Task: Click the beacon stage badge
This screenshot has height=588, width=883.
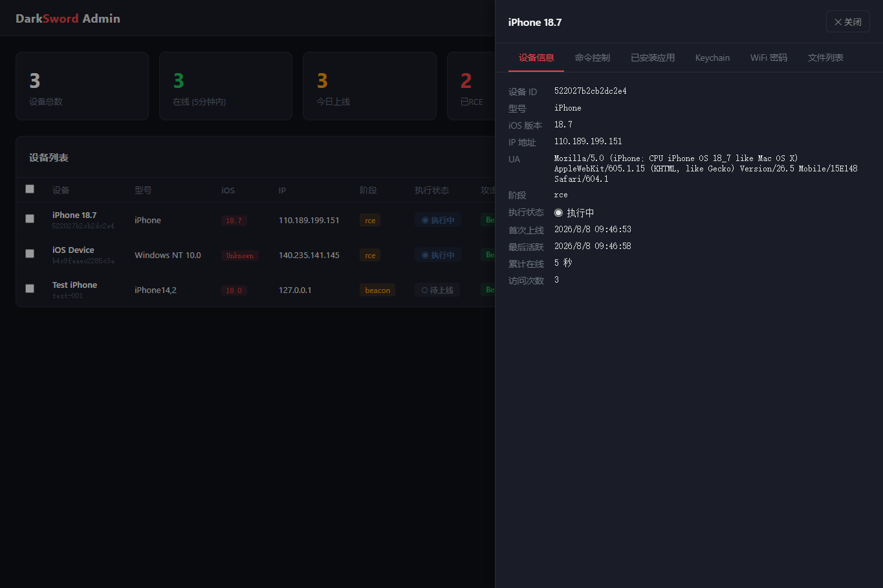Action: [378, 290]
